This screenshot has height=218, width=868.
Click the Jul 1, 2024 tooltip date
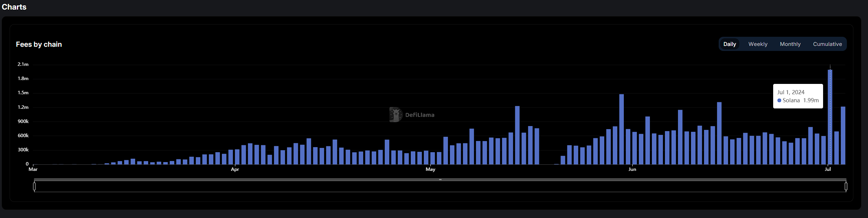click(x=790, y=92)
